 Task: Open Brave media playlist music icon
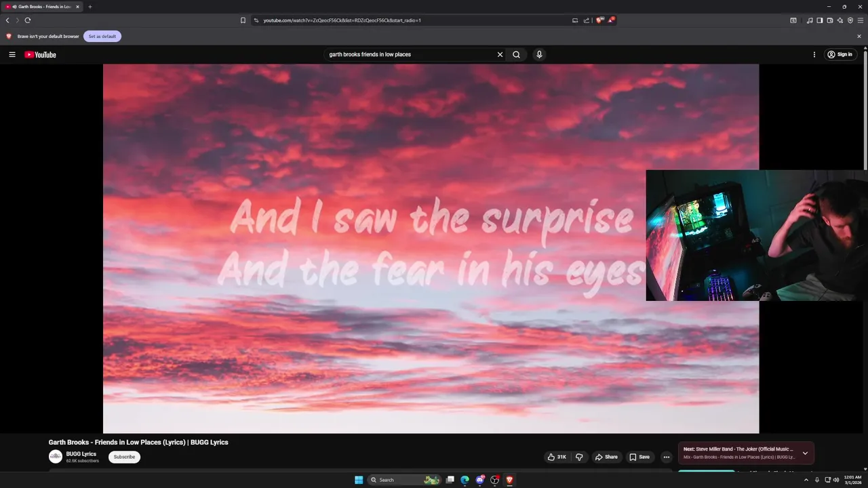click(x=810, y=20)
